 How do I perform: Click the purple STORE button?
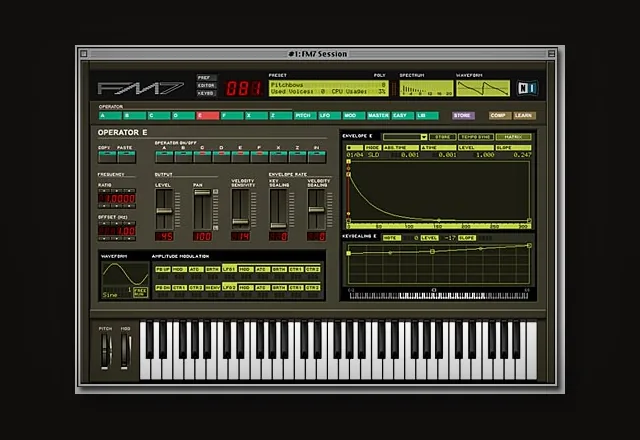coord(463,116)
